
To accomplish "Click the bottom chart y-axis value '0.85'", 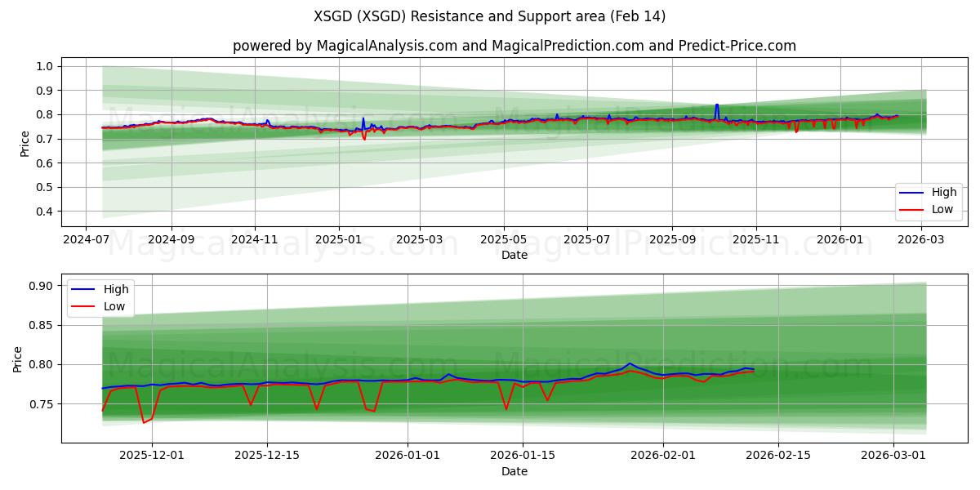I will click(42, 325).
